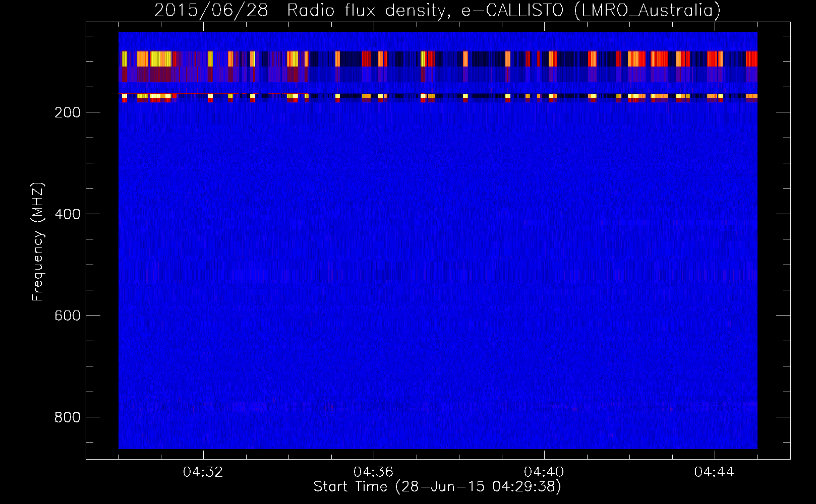
Task: Click the 04:36 time tick label
Action: pyautogui.click(x=374, y=472)
